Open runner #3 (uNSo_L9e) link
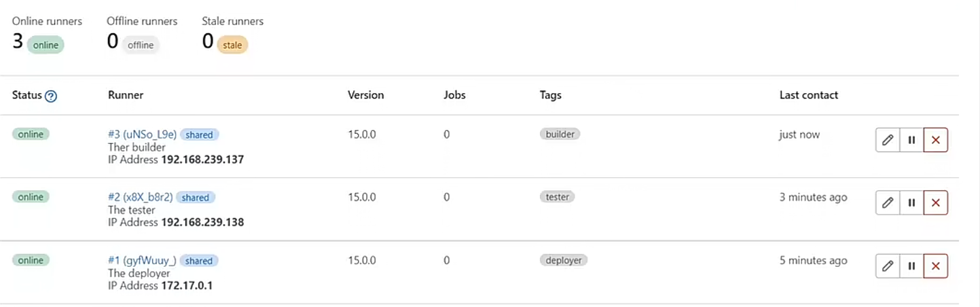Viewport: 980px width, 307px height. point(142,134)
